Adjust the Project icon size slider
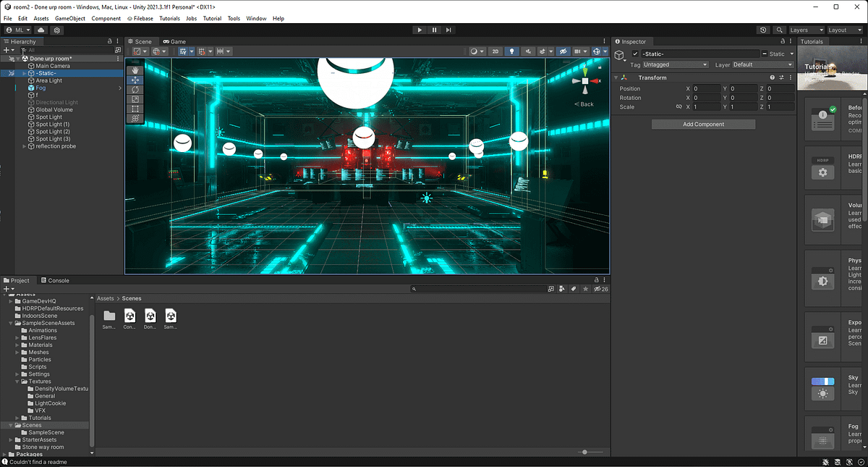Image resolution: width=868 pixels, height=467 pixels. pyautogui.click(x=584, y=452)
